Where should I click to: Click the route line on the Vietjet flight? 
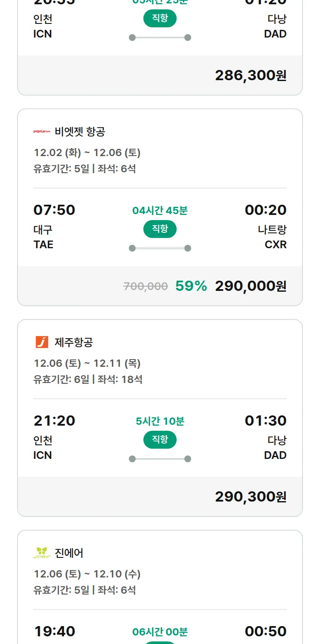pyautogui.click(x=160, y=248)
